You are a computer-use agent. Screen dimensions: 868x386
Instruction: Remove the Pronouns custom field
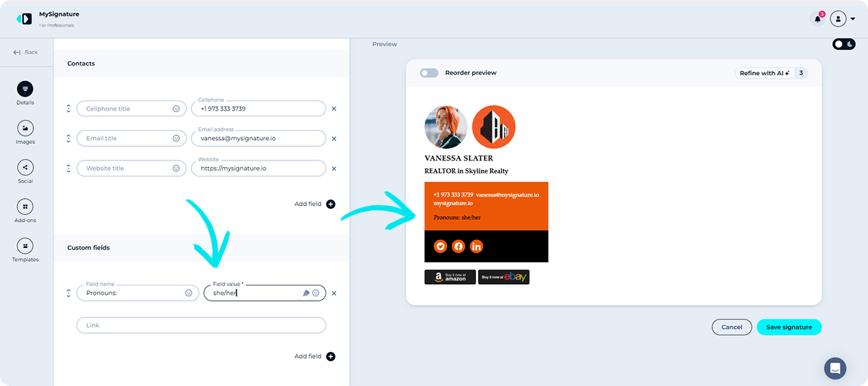(x=334, y=293)
